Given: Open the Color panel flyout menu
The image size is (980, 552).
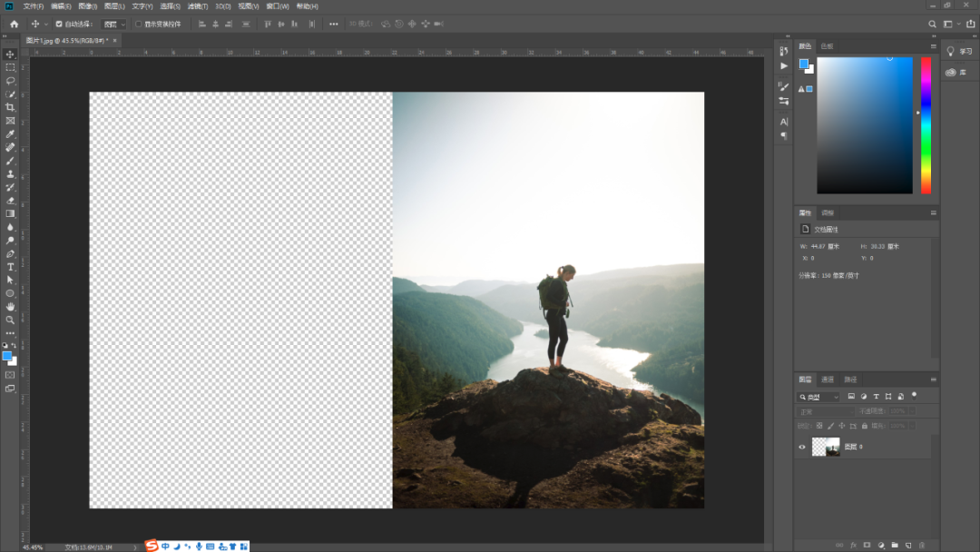Looking at the screenshot, I should [x=933, y=46].
